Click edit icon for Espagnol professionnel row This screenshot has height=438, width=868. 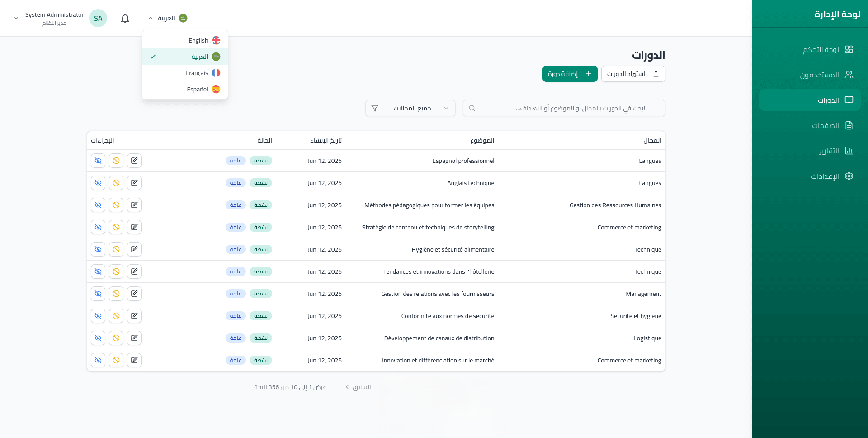click(x=134, y=161)
